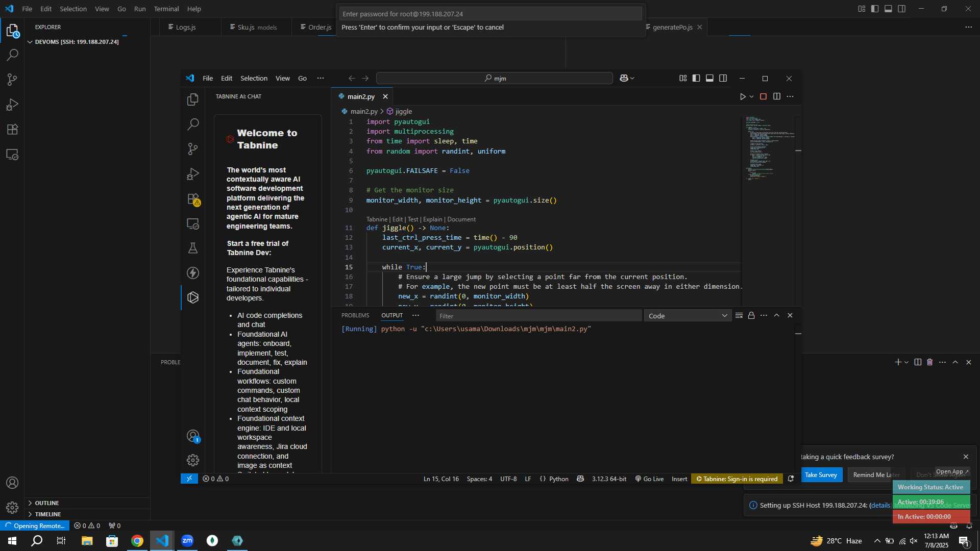980x551 pixels.
Task: Toggle Output scroll lock in the mjm window
Action: [751, 315]
